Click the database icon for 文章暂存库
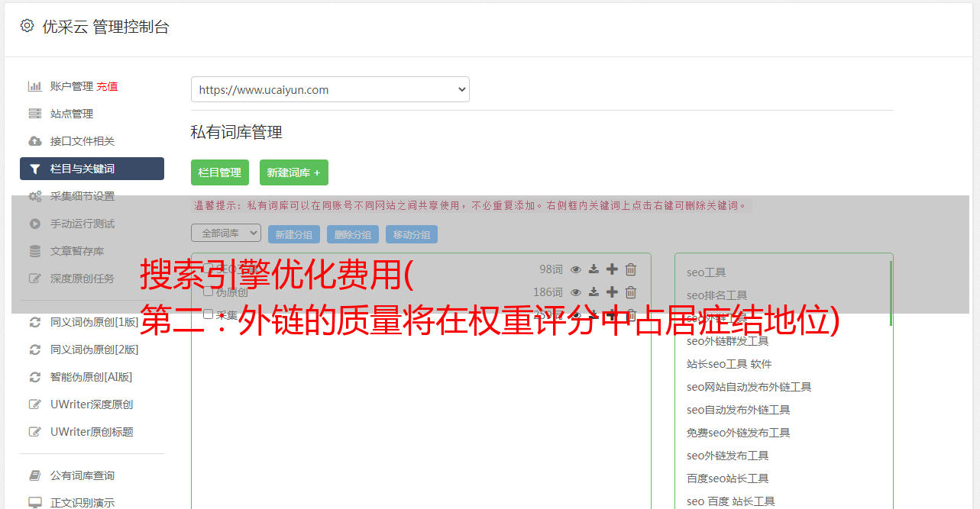980x509 pixels. 34,251
